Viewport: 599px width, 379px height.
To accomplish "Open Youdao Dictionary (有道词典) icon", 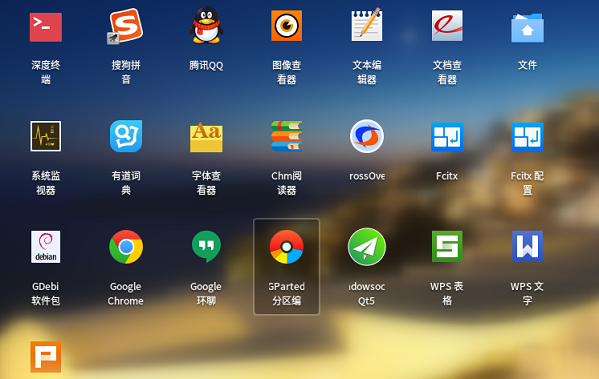I will [x=126, y=136].
